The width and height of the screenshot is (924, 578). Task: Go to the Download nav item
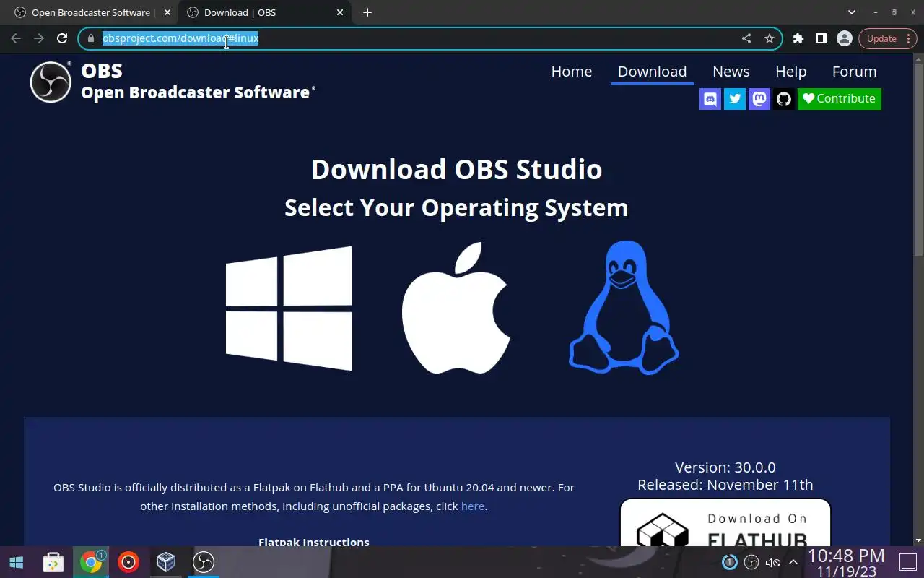pyautogui.click(x=652, y=72)
